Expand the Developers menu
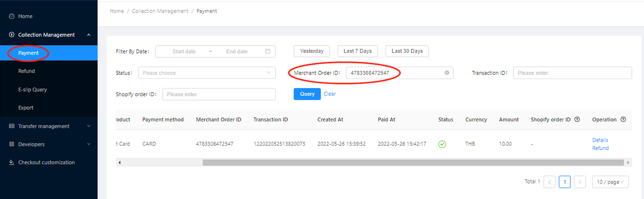The height and width of the screenshot is (199, 644). click(89, 144)
